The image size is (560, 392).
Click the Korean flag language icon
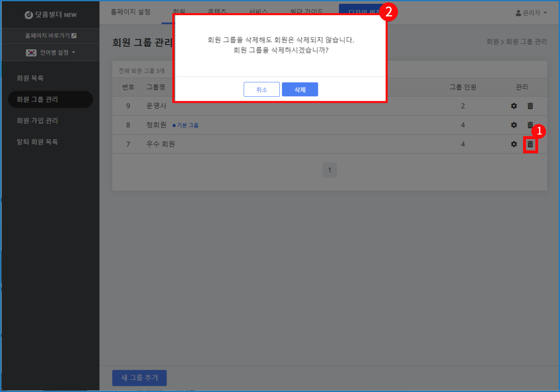[x=31, y=53]
